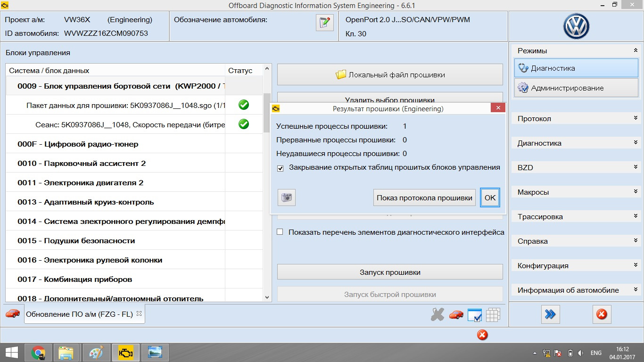Show hidden tray icons arrow
The image size is (644, 362).
click(x=535, y=353)
